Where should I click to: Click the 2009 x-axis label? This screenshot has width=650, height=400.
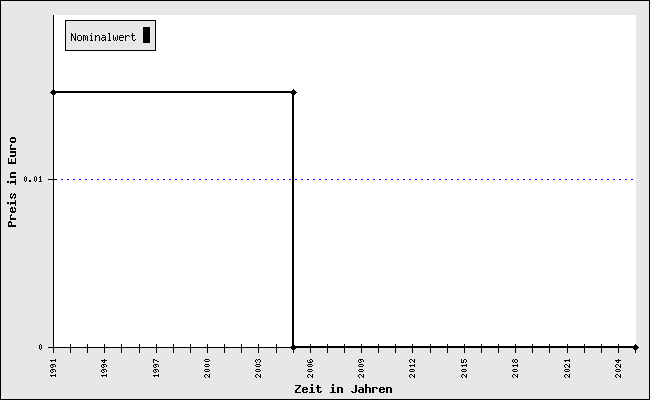(x=361, y=368)
